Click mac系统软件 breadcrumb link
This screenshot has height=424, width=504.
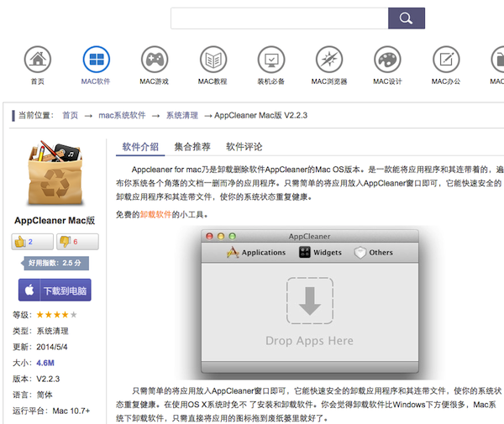(122, 115)
